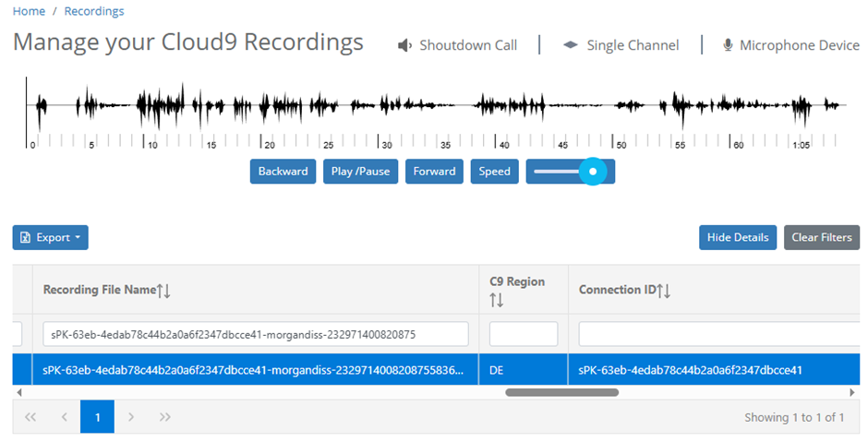Open the Recordings breadcrumb link
This screenshot has width=868, height=442.
tap(94, 11)
